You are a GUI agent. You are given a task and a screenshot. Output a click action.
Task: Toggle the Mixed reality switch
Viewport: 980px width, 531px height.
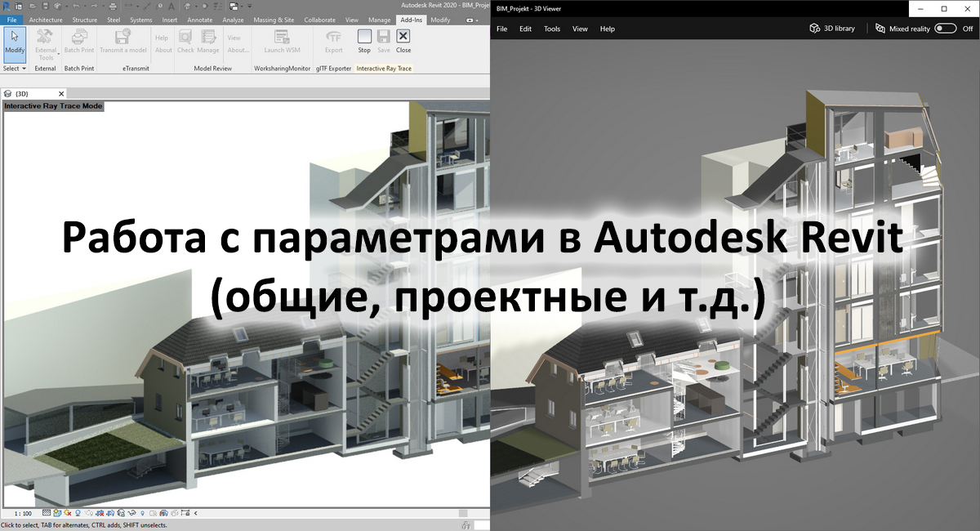tap(946, 28)
